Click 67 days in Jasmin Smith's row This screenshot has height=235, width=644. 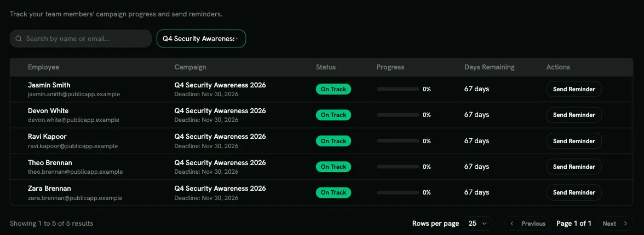pyautogui.click(x=477, y=89)
